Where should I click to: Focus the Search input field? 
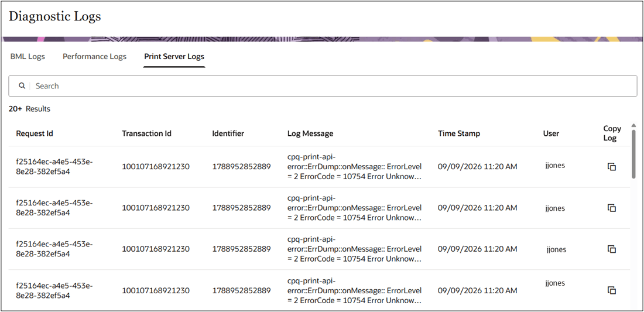[x=323, y=86]
